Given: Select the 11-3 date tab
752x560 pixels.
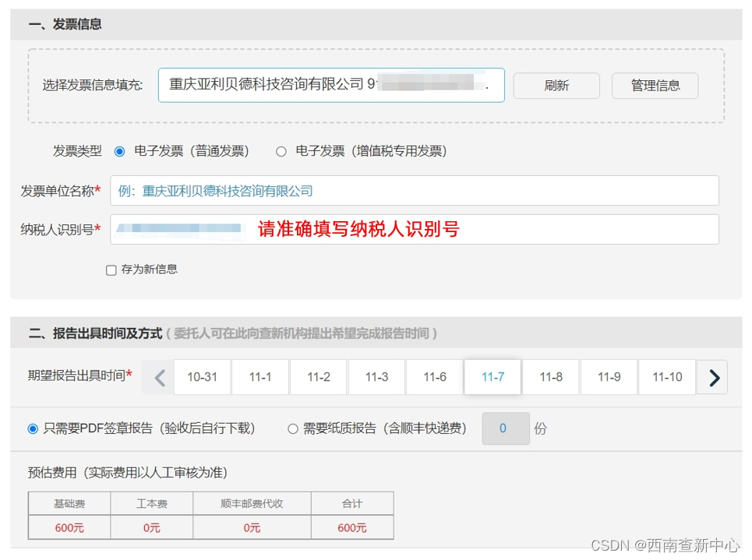Looking at the screenshot, I should tap(376, 377).
